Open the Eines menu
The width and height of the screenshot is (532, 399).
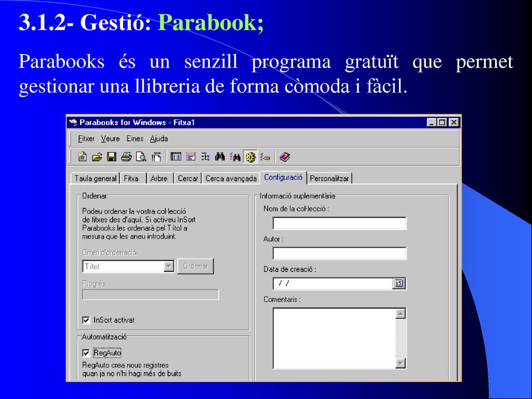point(135,139)
